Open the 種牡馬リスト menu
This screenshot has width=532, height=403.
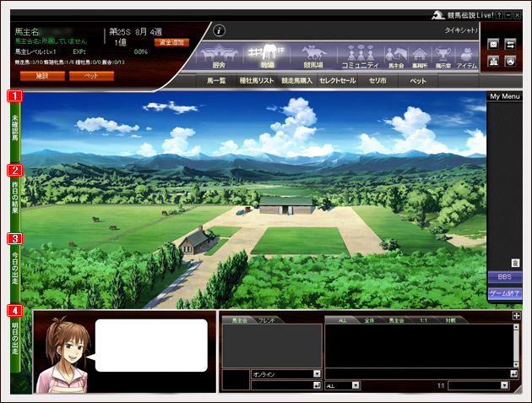(x=257, y=81)
